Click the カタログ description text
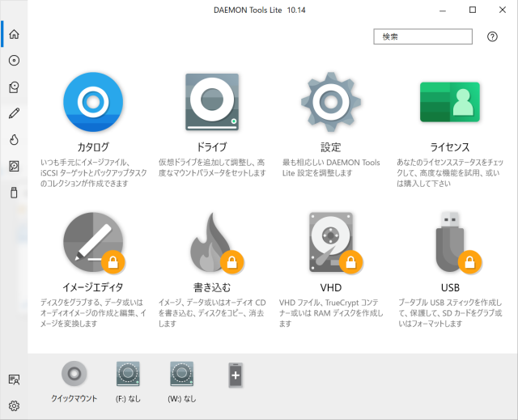Screen dimensions: 518x420 coord(93,172)
